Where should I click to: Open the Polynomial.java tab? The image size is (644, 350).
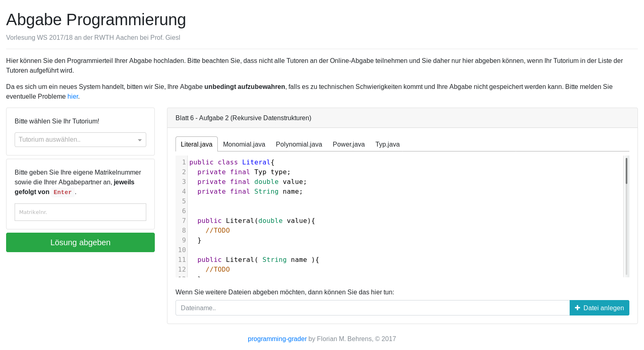[299, 144]
